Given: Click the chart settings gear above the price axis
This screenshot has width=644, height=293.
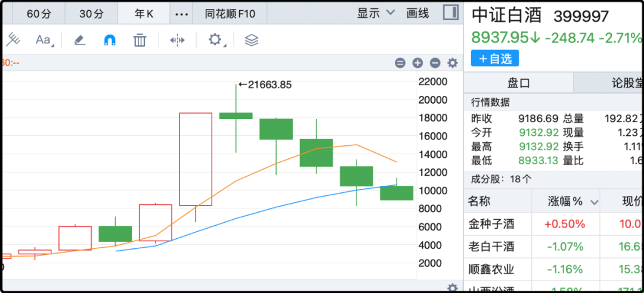Looking at the screenshot, I should point(453,63).
